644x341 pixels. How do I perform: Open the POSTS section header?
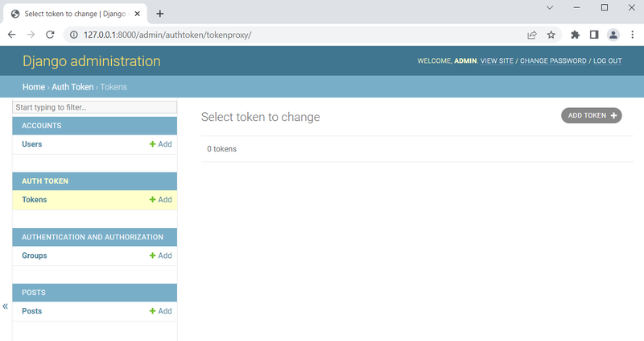click(34, 293)
